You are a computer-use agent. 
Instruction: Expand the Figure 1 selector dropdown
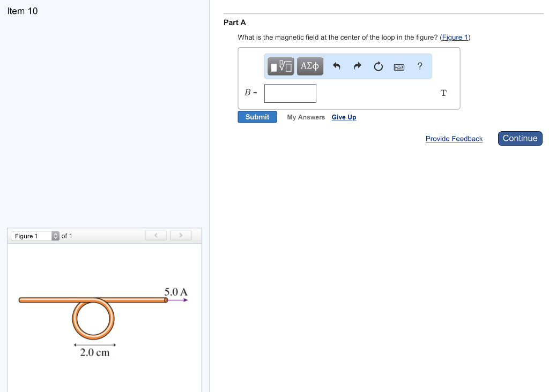click(56, 236)
